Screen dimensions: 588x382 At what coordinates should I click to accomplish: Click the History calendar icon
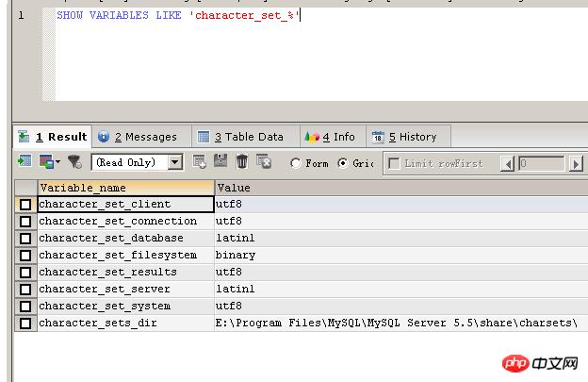pos(378,137)
